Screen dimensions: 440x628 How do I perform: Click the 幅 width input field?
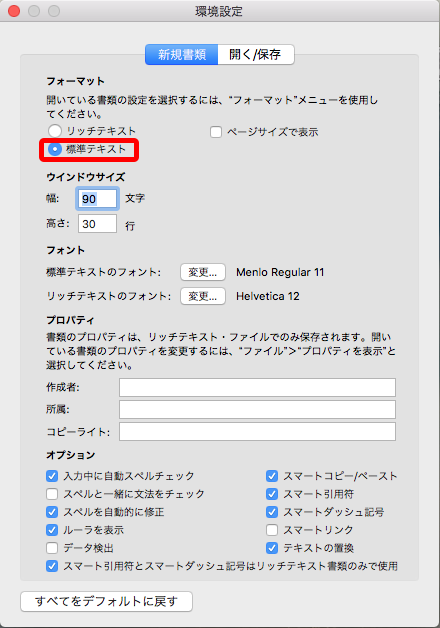[x=97, y=199]
